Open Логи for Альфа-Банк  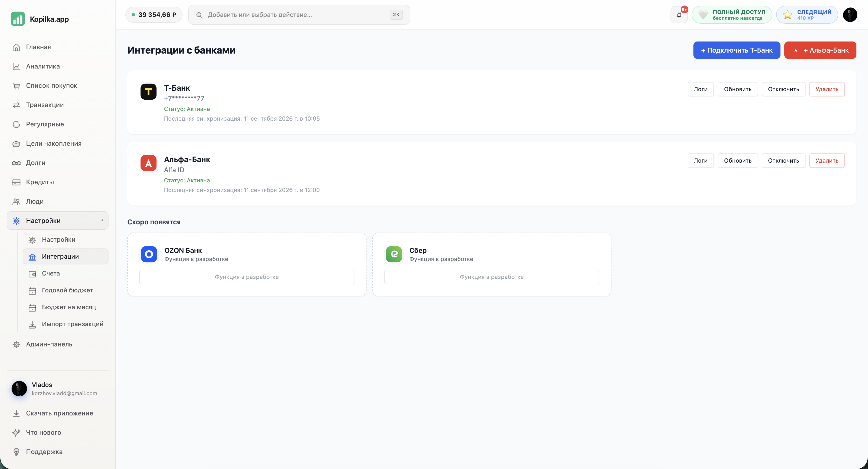point(700,161)
